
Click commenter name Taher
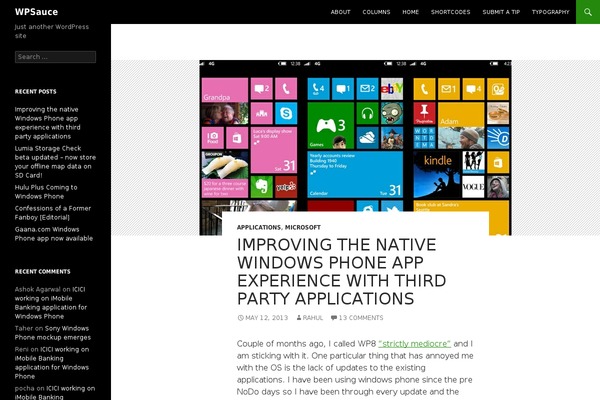point(24,328)
